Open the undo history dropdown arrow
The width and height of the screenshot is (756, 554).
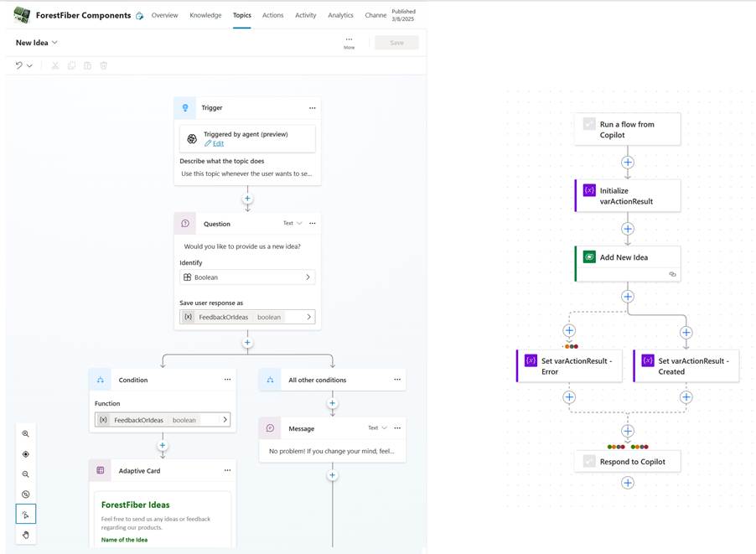point(30,66)
